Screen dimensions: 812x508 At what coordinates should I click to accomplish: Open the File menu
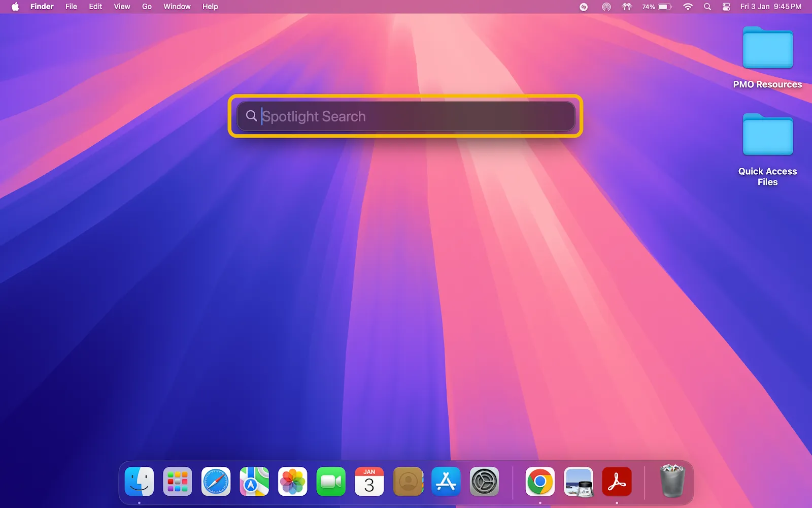coord(71,7)
